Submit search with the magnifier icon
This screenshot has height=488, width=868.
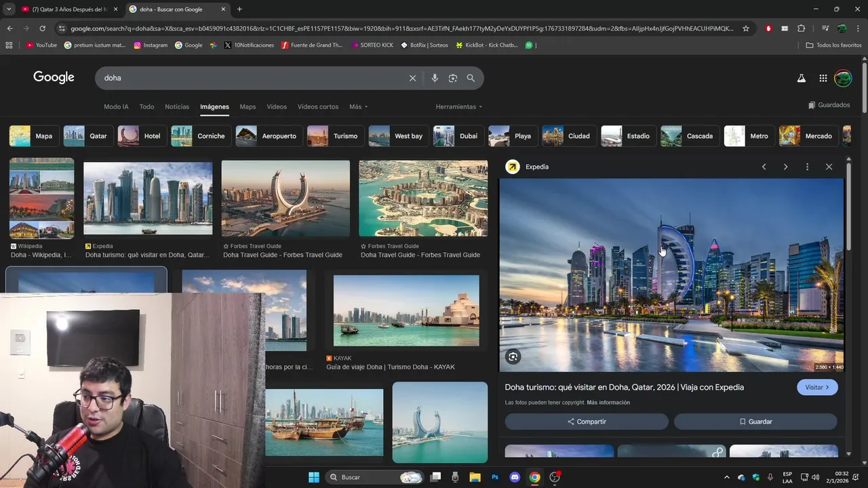pyautogui.click(x=471, y=78)
